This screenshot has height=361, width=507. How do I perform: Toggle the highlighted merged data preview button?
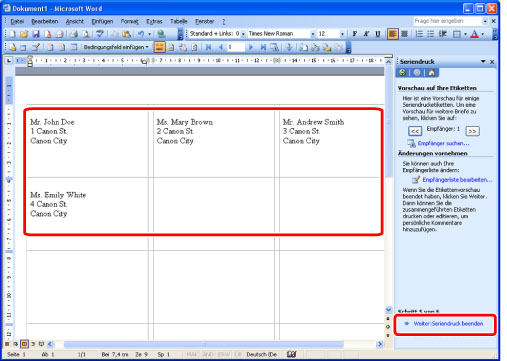coord(159,47)
